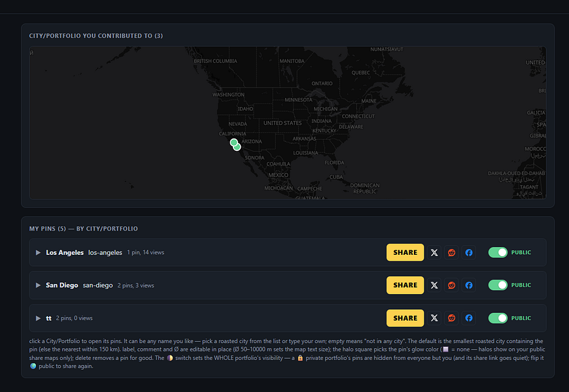
Task: Click the lower green map pin near Sonora
Action: 237,148
